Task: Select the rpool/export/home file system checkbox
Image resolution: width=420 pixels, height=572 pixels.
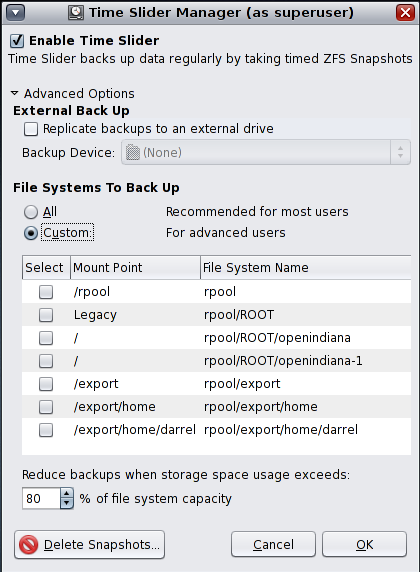Action: (46, 407)
